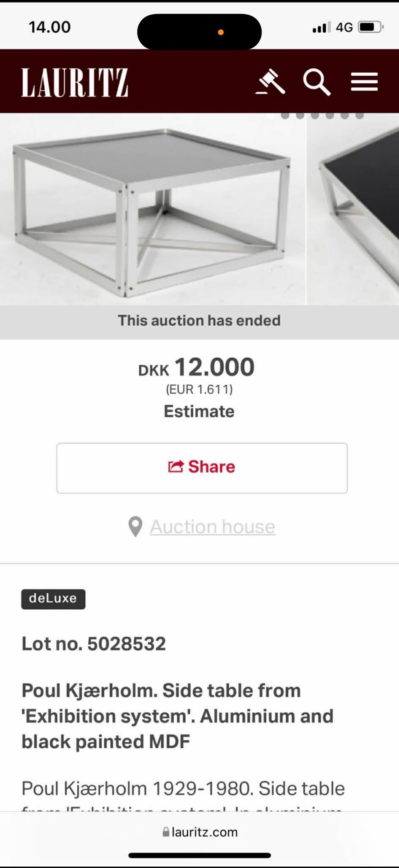399x868 pixels.
Task: Tap the lock icon beside lauritz.com
Action: click(x=166, y=832)
